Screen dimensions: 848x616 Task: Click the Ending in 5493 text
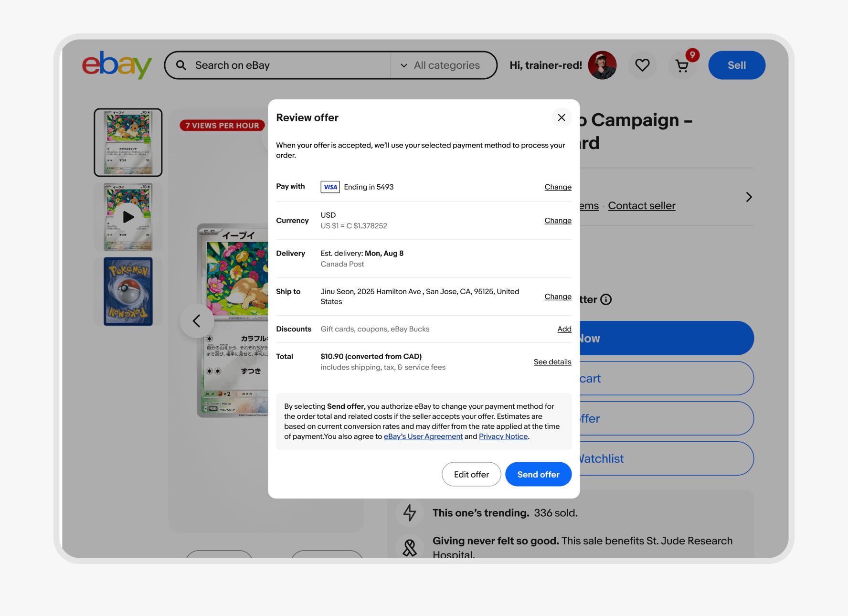369,187
